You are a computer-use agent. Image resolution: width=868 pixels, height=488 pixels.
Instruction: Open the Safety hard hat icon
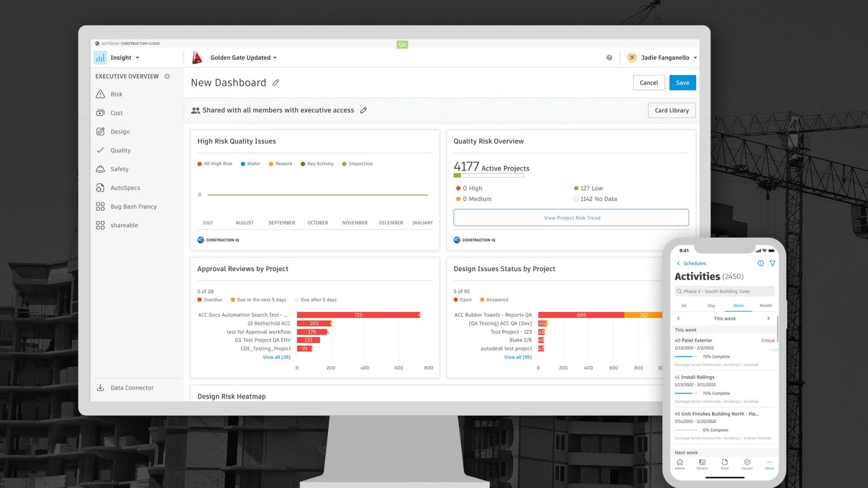[100, 169]
